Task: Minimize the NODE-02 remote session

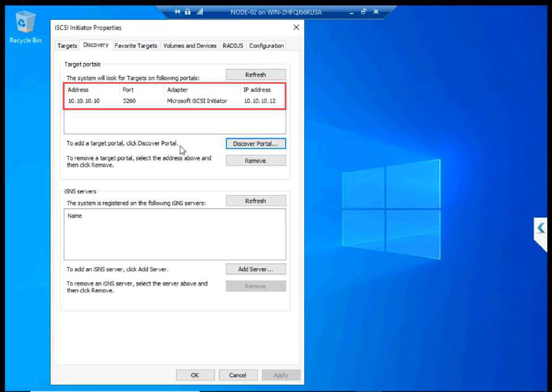Action: (x=352, y=12)
